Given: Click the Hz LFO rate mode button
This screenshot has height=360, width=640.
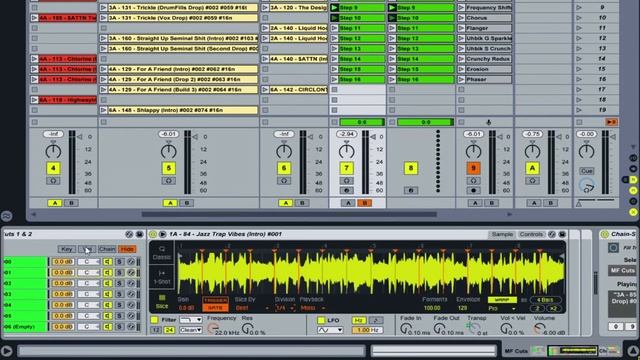Looking at the screenshot, I should click(x=359, y=320).
